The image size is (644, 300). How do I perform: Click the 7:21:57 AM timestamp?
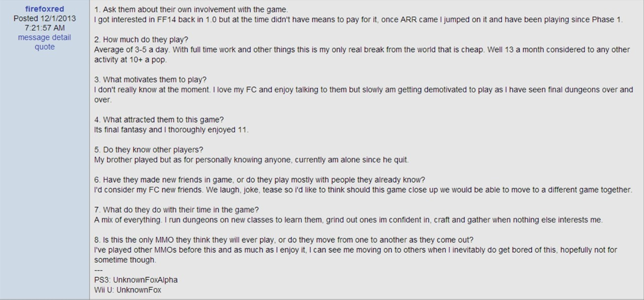click(x=44, y=28)
